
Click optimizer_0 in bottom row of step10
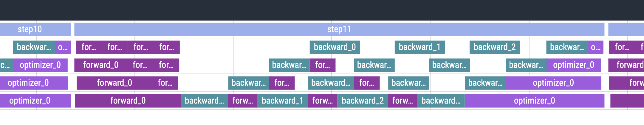coord(35,101)
